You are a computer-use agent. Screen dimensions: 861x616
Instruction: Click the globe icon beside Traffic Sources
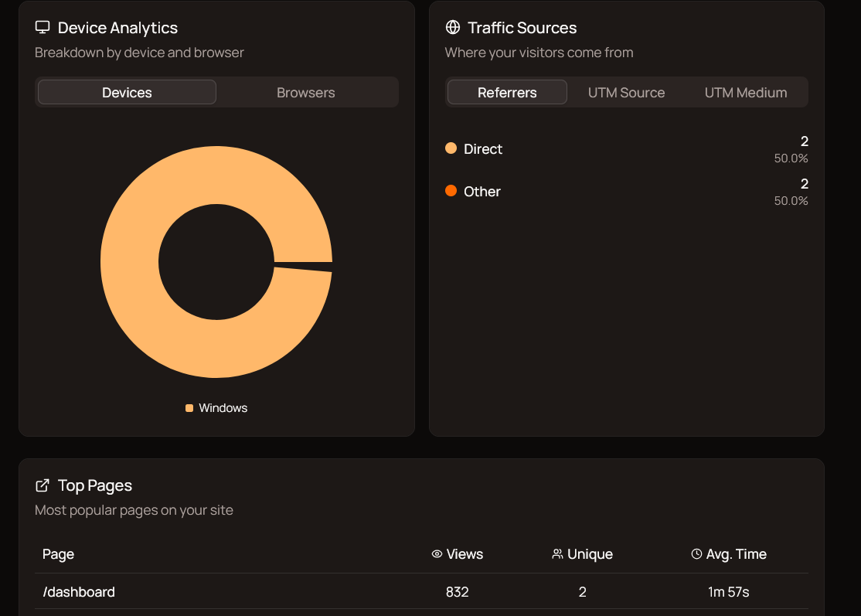[452, 27]
